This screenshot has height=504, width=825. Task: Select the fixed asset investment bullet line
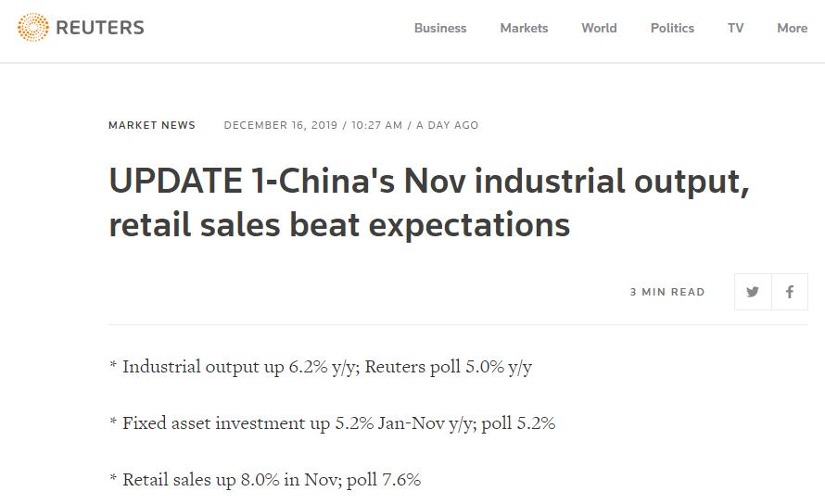[332, 423]
